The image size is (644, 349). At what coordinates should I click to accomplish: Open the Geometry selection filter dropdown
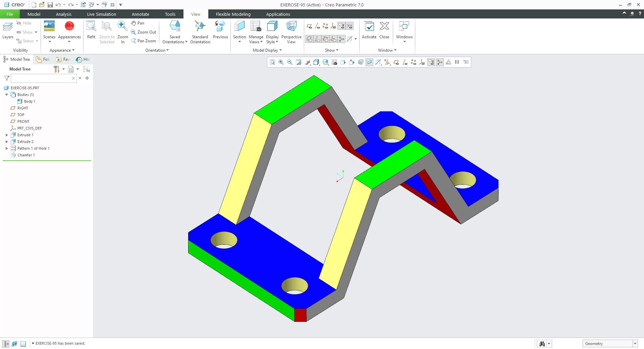pyautogui.click(x=635, y=344)
